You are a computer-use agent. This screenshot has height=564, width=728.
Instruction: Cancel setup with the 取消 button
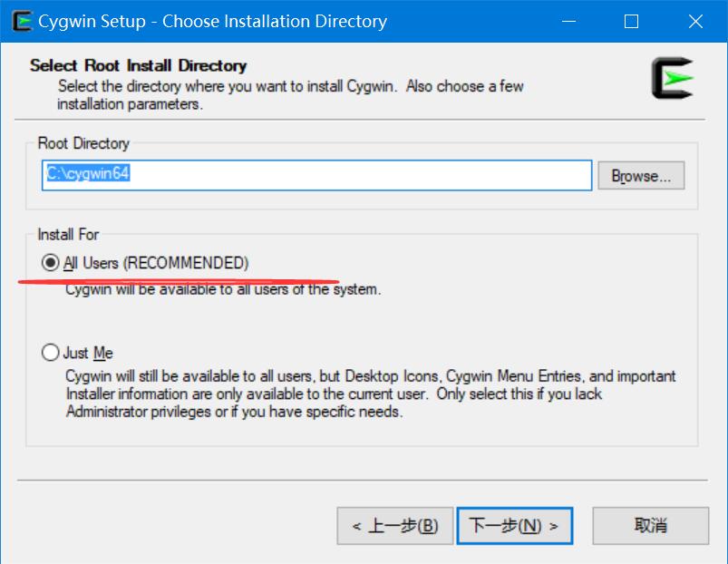coord(650,526)
